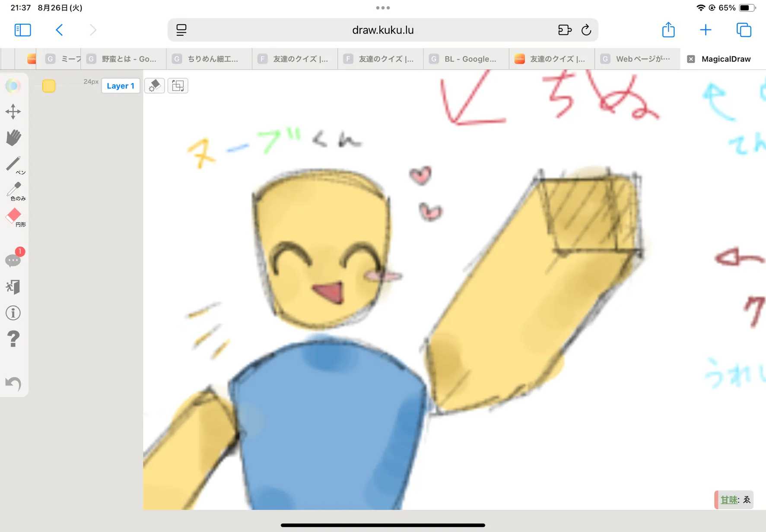Close the MagicalDraw tab

tap(691, 59)
